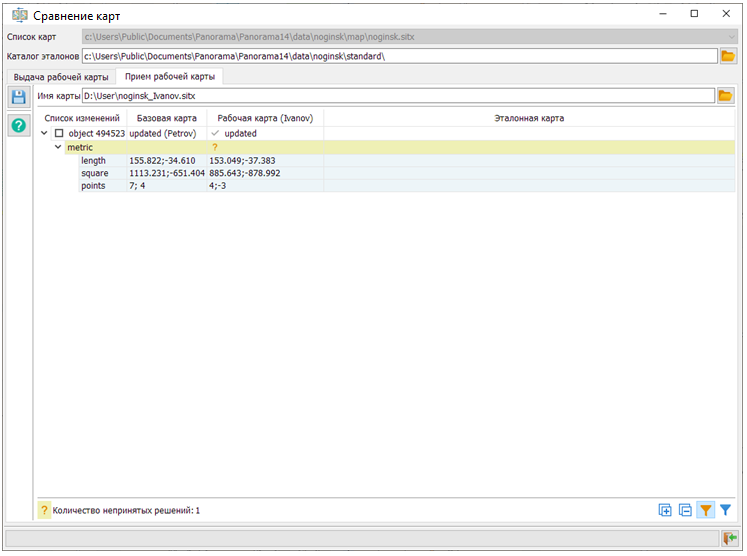Image resolution: width=747 pixels, height=556 pixels.
Task: Open the Список карт dropdown
Action: 731,37
